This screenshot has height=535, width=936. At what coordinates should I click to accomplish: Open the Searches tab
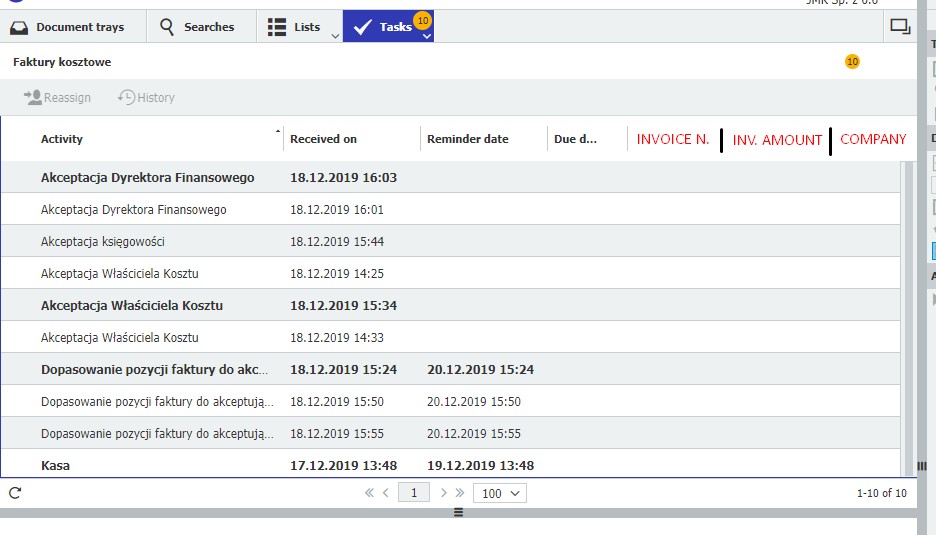pyautogui.click(x=196, y=27)
